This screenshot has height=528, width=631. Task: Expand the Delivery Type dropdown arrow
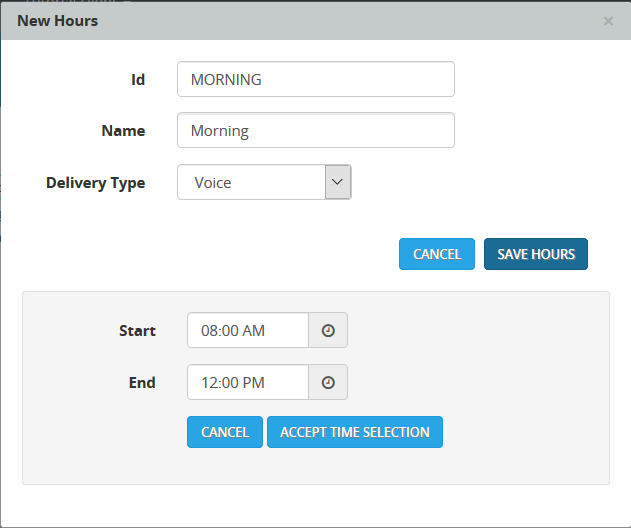click(x=338, y=182)
